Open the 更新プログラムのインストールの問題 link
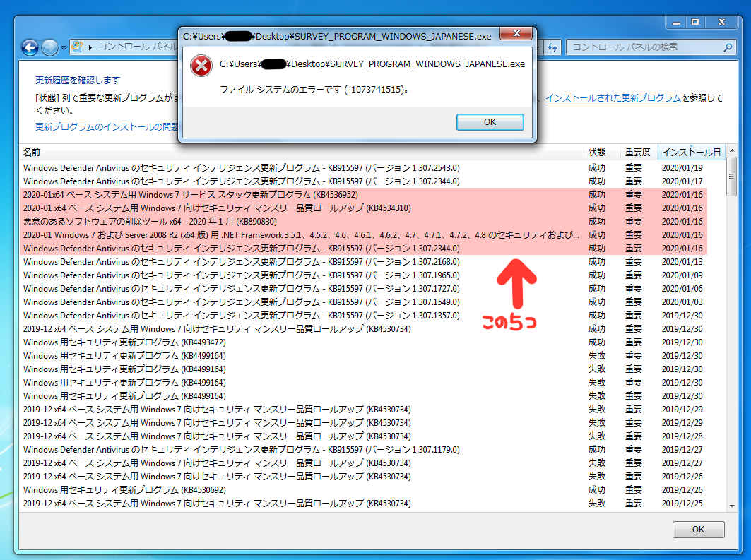 pyautogui.click(x=107, y=127)
